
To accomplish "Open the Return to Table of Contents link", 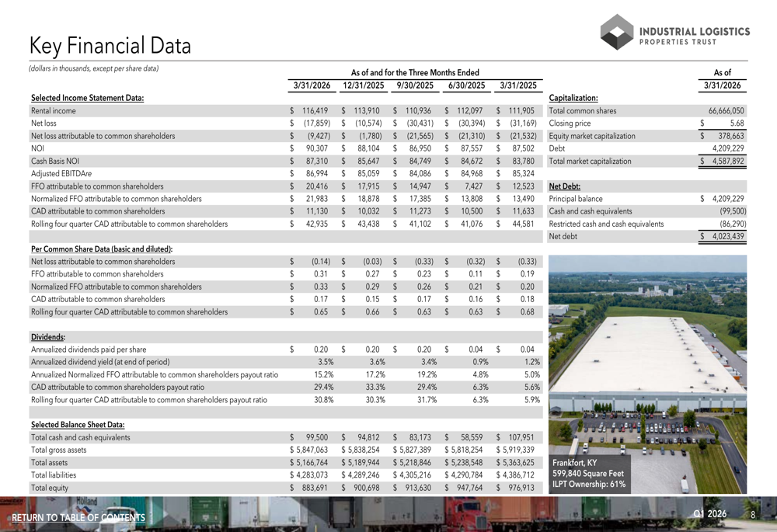I will (x=78, y=518).
